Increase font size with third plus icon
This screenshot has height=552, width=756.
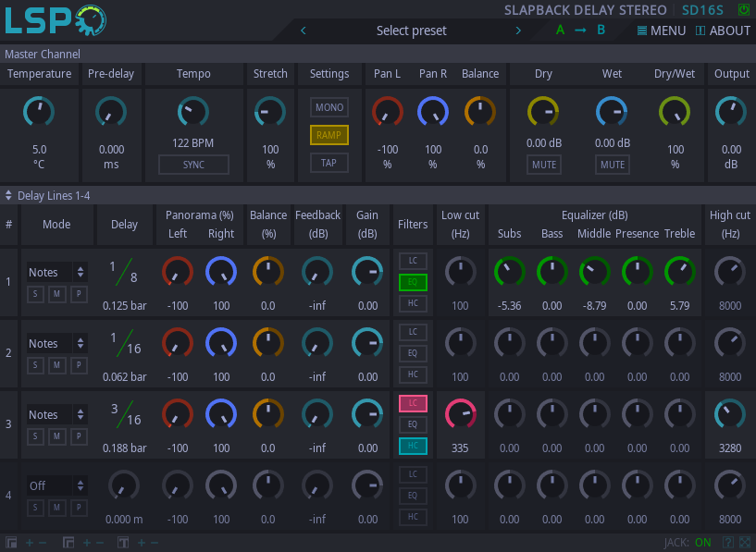click(142, 543)
